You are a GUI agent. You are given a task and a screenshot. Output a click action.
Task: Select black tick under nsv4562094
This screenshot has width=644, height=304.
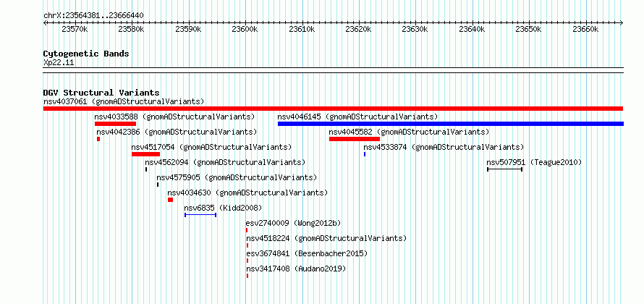[x=146, y=169]
